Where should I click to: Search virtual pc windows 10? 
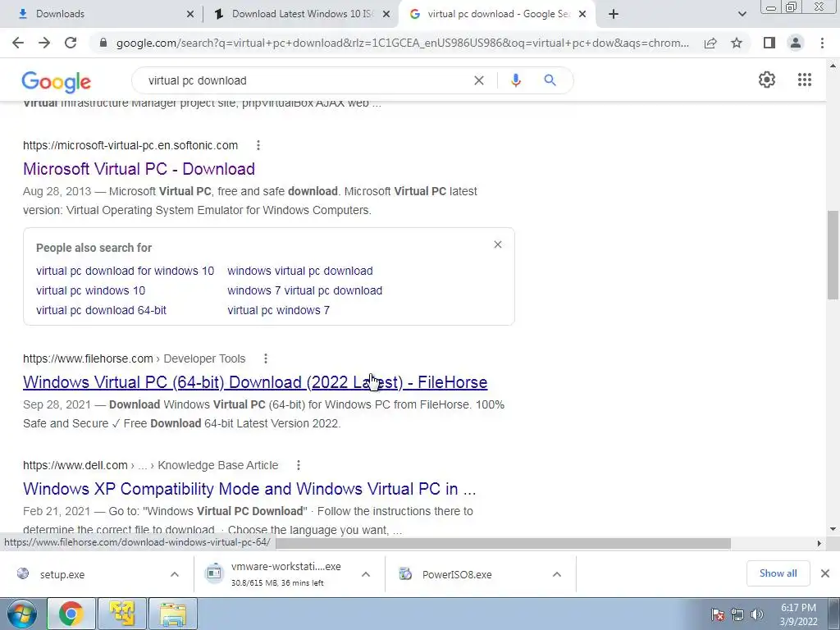pyautogui.click(x=90, y=291)
